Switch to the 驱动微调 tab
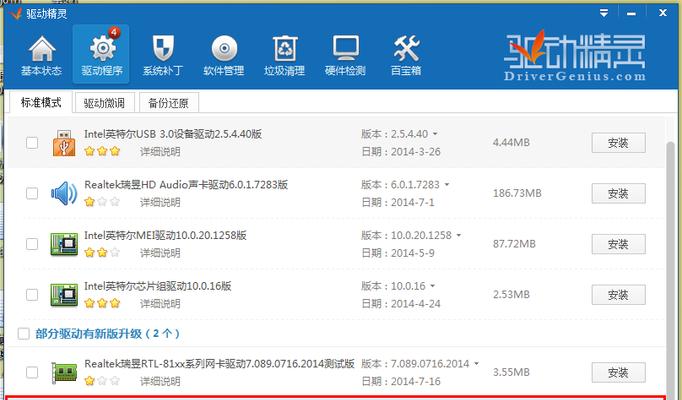The width and height of the screenshot is (682, 400). 104,103
